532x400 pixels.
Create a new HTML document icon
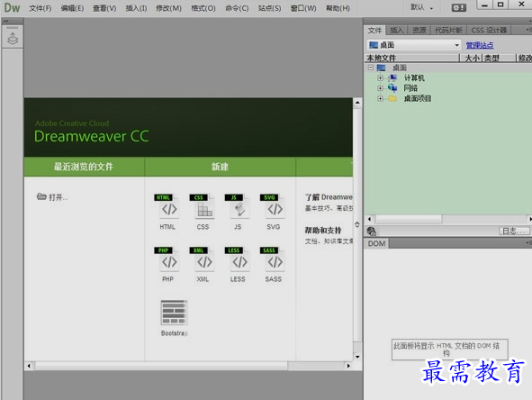pos(166,206)
